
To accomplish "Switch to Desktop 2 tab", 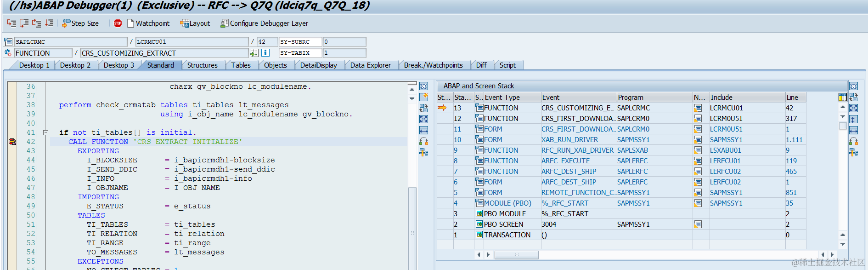I will [x=75, y=65].
